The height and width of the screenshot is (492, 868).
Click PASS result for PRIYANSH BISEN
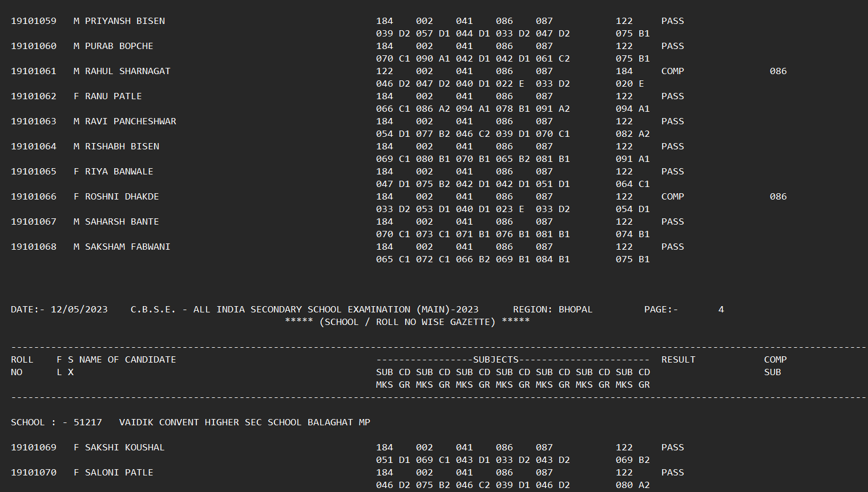[673, 21]
